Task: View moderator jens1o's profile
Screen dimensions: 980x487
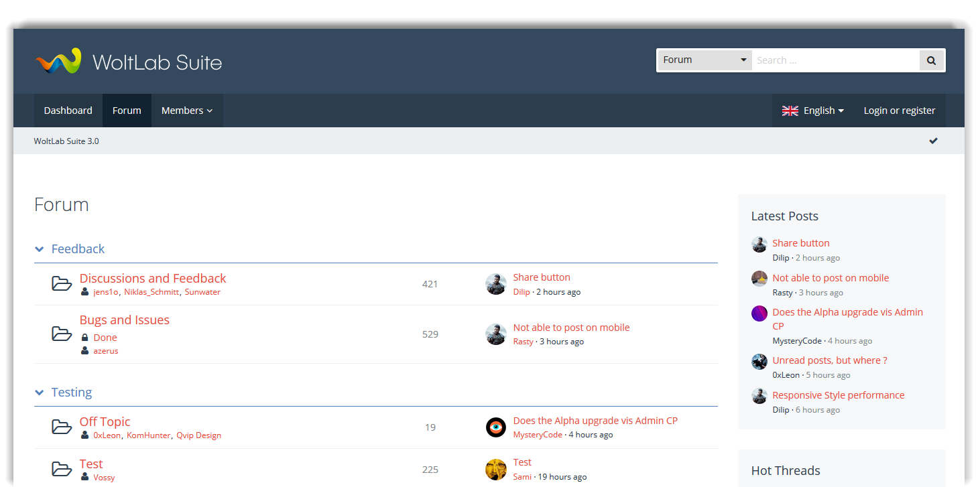Action: tap(106, 292)
